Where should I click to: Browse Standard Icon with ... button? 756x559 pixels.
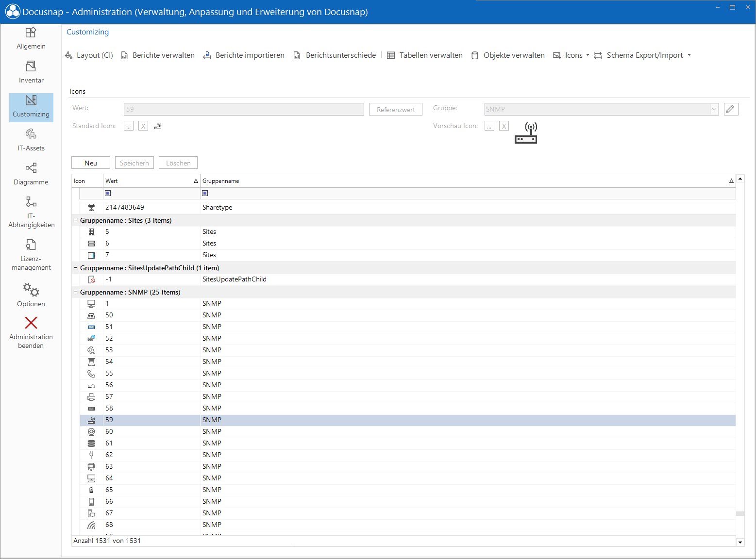(129, 126)
